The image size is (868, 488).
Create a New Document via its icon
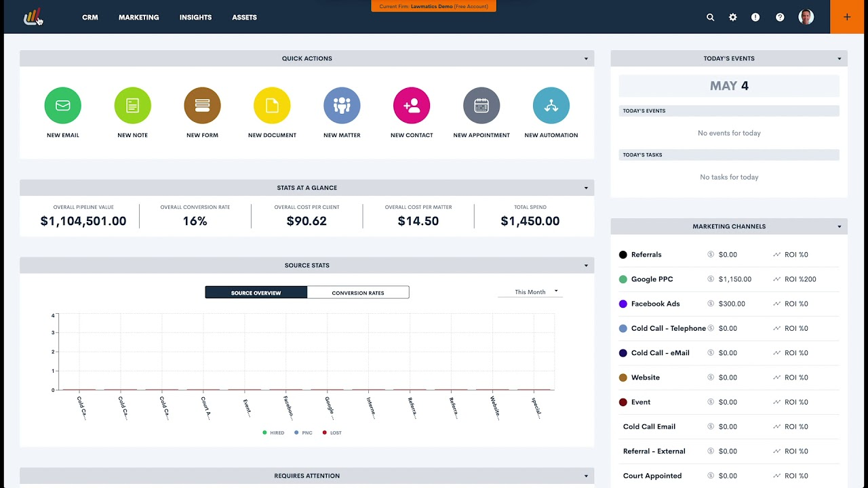272,105
